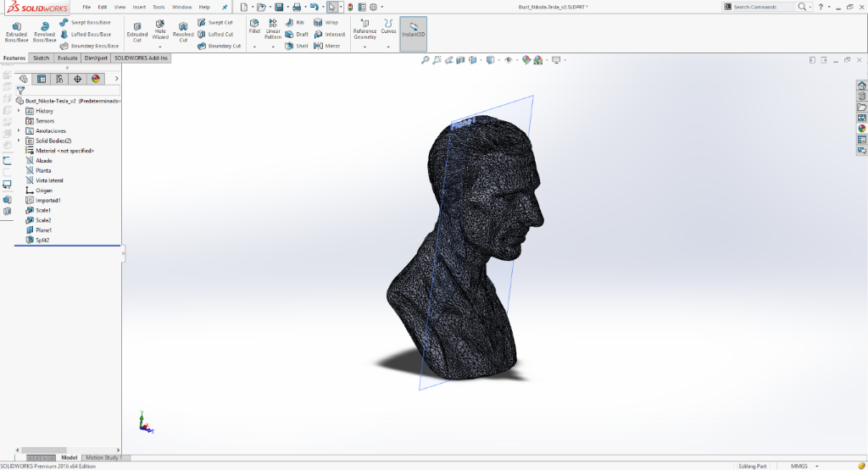Open the ConfigurationManager panel tab
This screenshot has height=470, width=868.
point(59,79)
